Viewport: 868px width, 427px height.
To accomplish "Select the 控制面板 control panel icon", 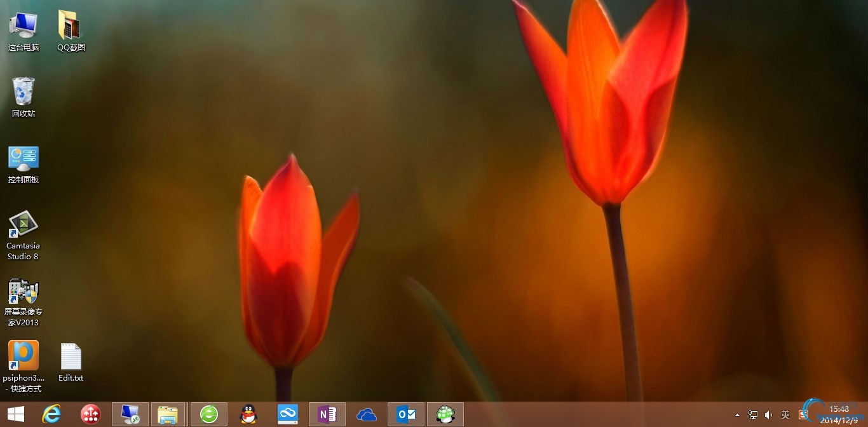I will 24,165.
